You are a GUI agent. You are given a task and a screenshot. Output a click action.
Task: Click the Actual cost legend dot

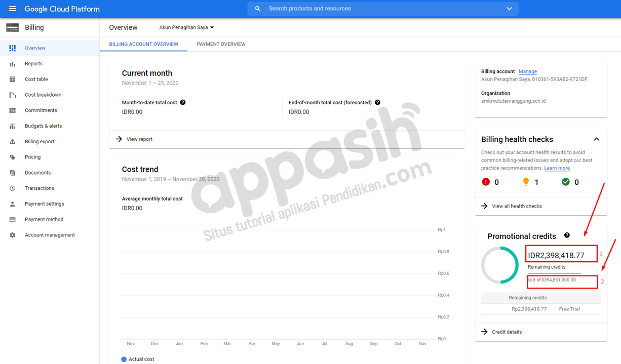[124, 359]
